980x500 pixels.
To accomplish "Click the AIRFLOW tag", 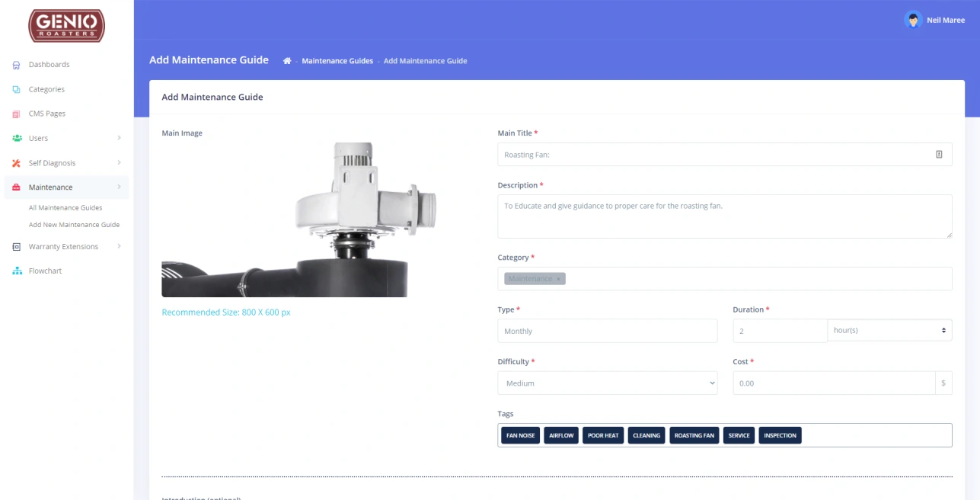I will 561,435.
